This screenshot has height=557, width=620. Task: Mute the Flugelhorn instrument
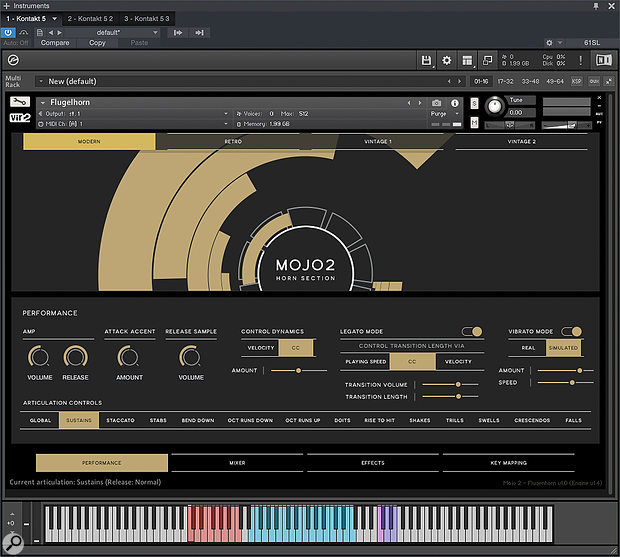tap(474, 123)
